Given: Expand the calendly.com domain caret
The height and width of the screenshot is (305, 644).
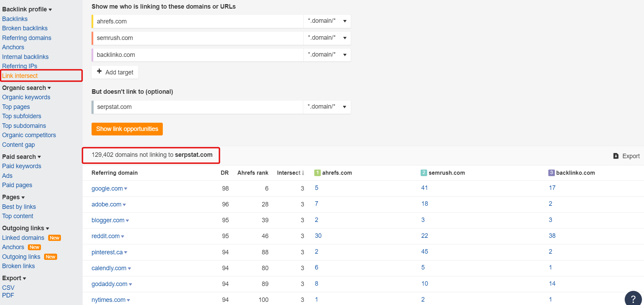Looking at the screenshot, I should coord(129,268).
